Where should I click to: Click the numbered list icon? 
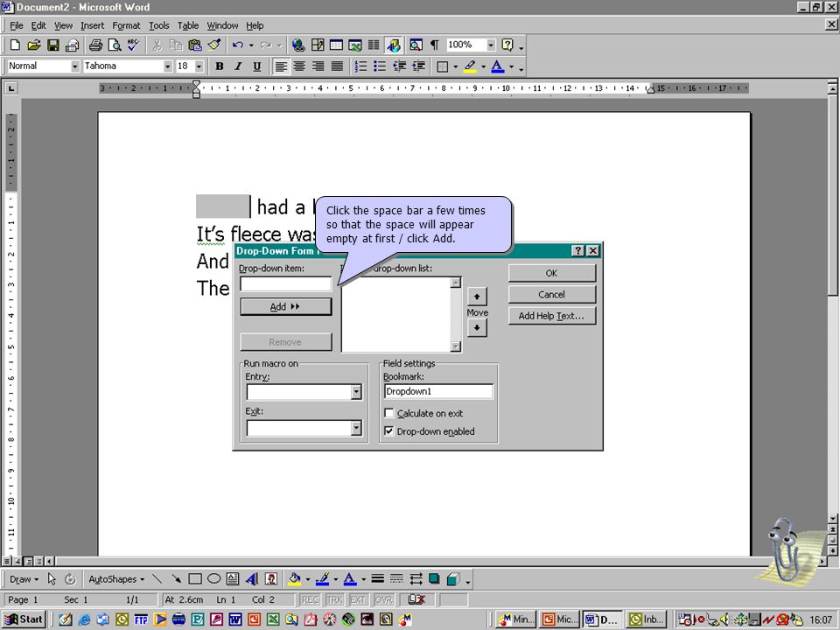[x=361, y=66]
